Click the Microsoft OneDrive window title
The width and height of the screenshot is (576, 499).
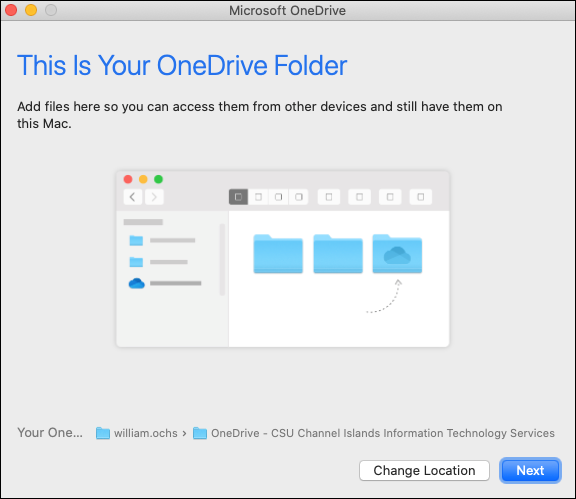[287, 11]
